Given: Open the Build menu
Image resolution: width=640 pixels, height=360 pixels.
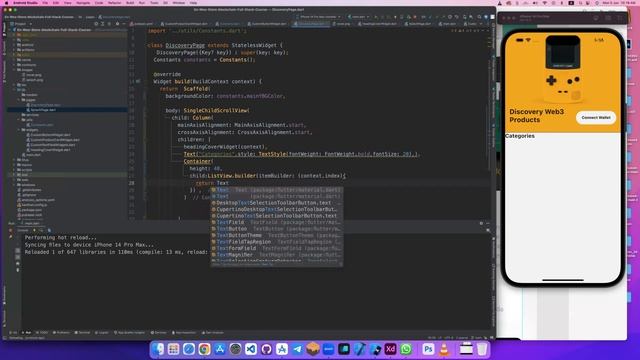Looking at the screenshot, I should [x=130, y=2].
